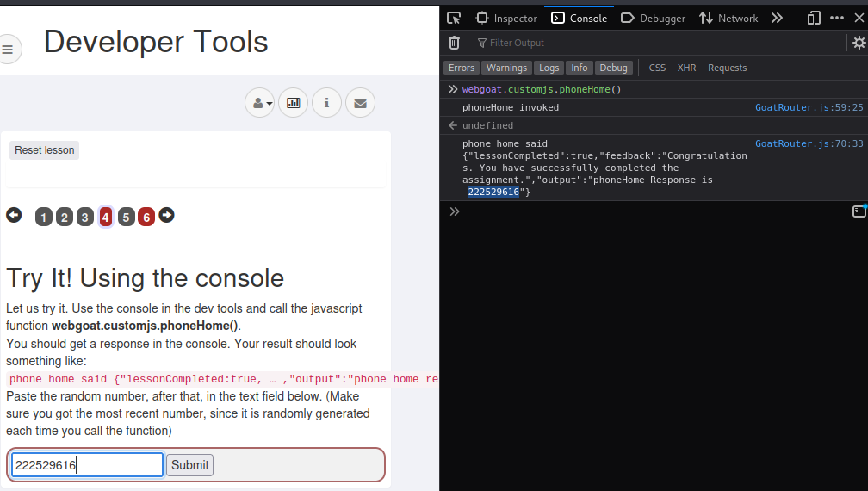Image resolution: width=868 pixels, height=491 pixels.
Task: Click the lesson info icon
Action: pos(327,103)
